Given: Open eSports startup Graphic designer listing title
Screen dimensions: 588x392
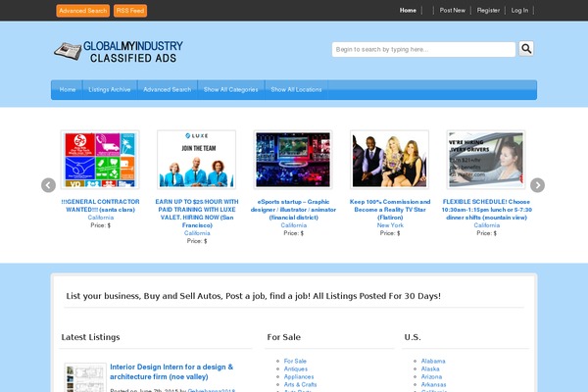Looking at the screenshot, I should pyautogui.click(x=293, y=210).
